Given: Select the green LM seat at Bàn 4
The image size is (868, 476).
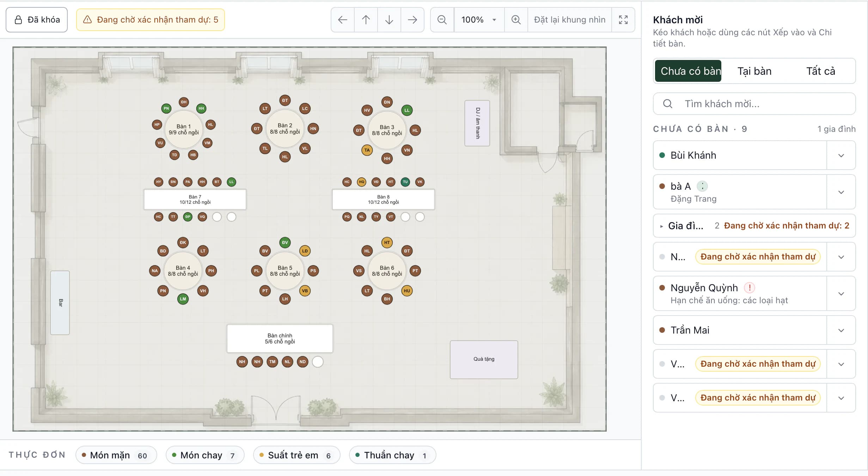Looking at the screenshot, I should pyautogui.click(x=183, y=299).
